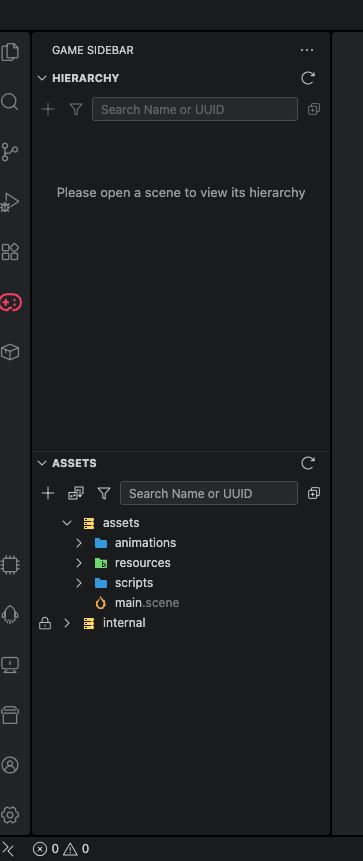Expand the animations folder
The image size is (363, 861).
click(79, 543)
